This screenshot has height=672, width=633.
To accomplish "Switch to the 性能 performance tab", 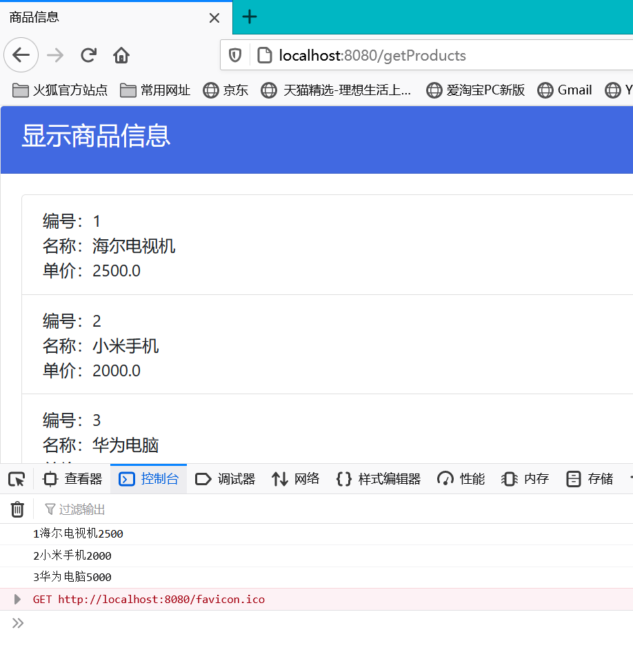I will coord(461,479).
